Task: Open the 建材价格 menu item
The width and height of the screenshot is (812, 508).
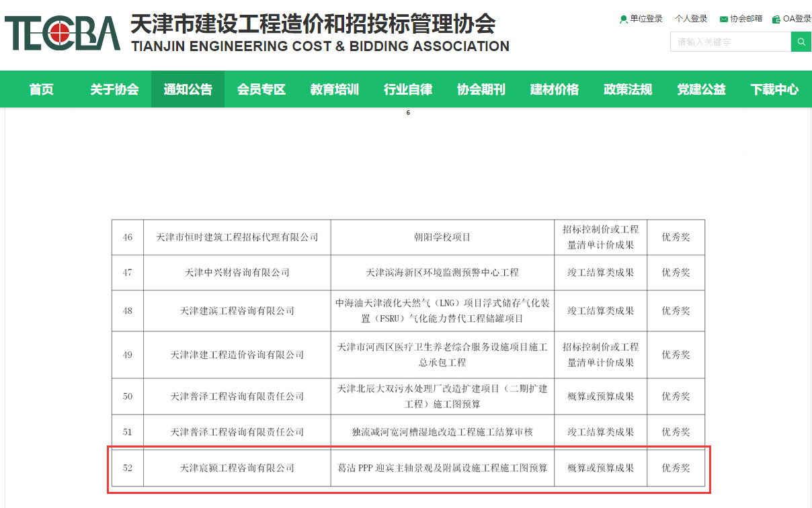Action: [555, 89]
